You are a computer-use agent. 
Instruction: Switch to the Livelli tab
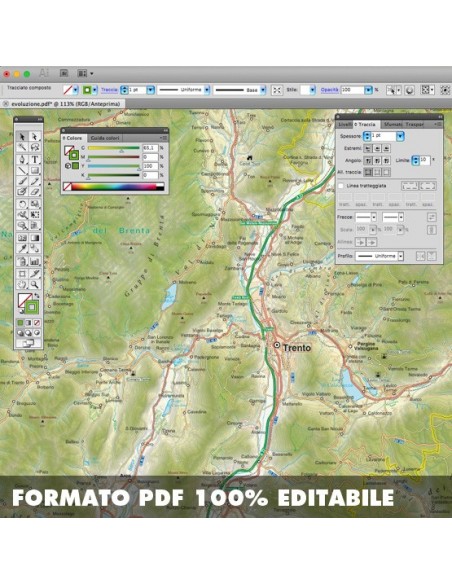[345, 124]
